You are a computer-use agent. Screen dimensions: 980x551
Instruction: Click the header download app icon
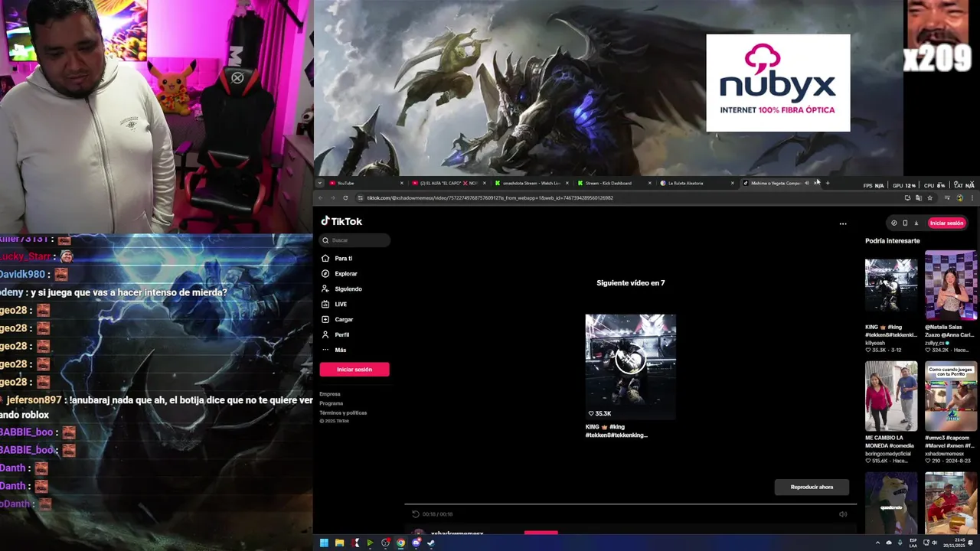point(916,223)
